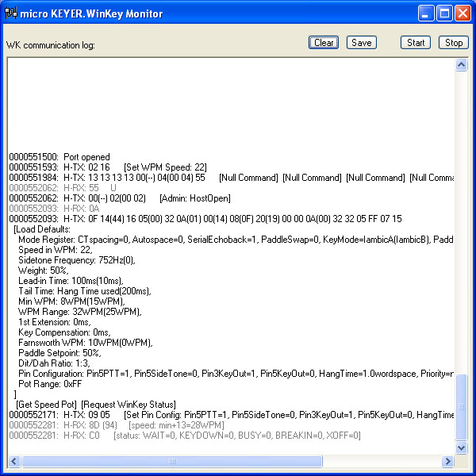Click the vertical scrollbar down arrow
The image size is (476, 476).
(461, 447)
